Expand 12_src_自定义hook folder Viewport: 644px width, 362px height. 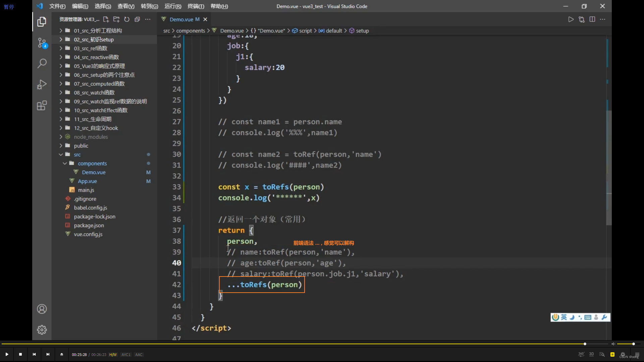pyautogui.click(x=104, y=128)
